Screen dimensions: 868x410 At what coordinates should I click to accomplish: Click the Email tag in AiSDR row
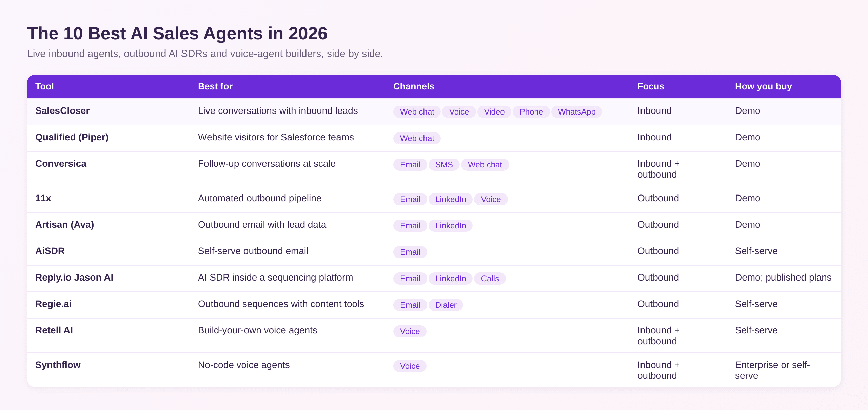410,252
